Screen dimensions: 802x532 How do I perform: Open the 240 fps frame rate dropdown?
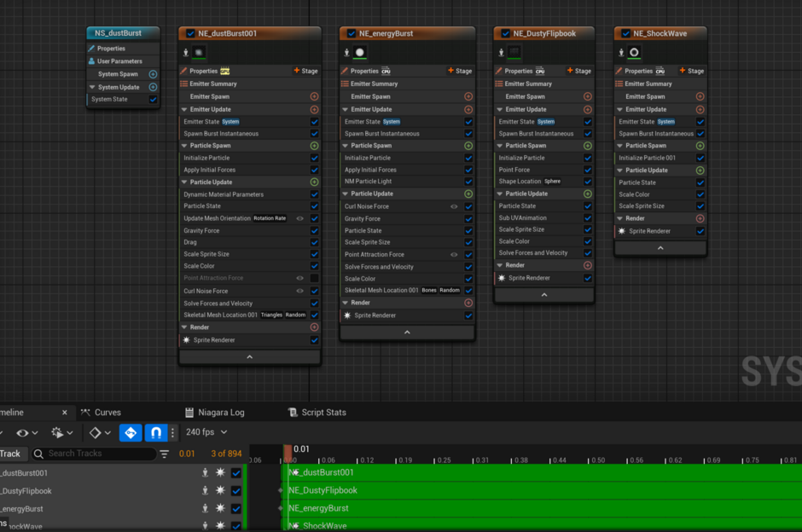206,432
